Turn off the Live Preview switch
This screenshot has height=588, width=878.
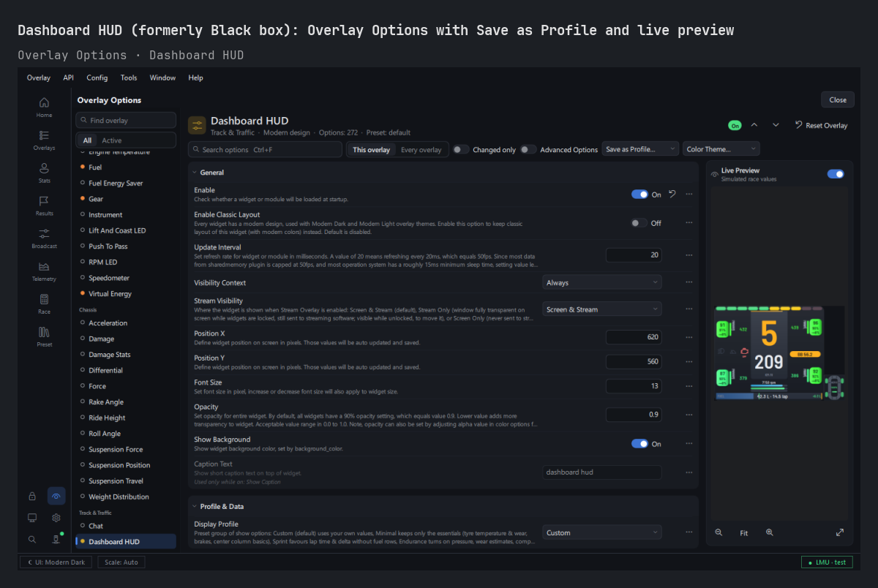tap(836, 174)
